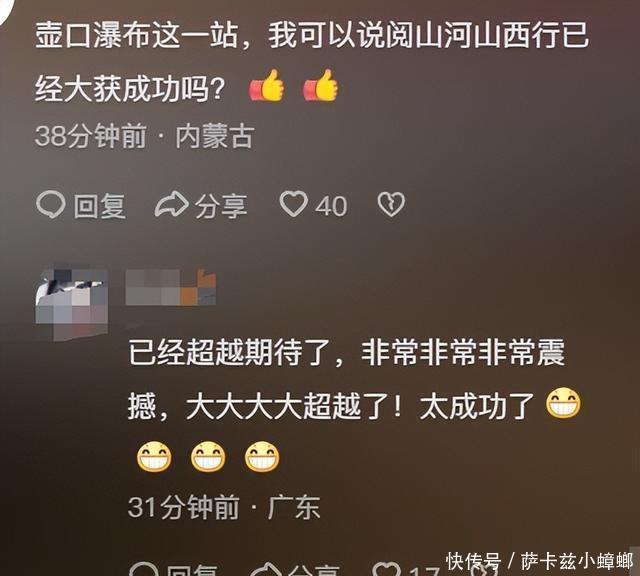640x576 pixels.
Task: Click the reply bubble icon under the 广东 comment
Action: 144,569
